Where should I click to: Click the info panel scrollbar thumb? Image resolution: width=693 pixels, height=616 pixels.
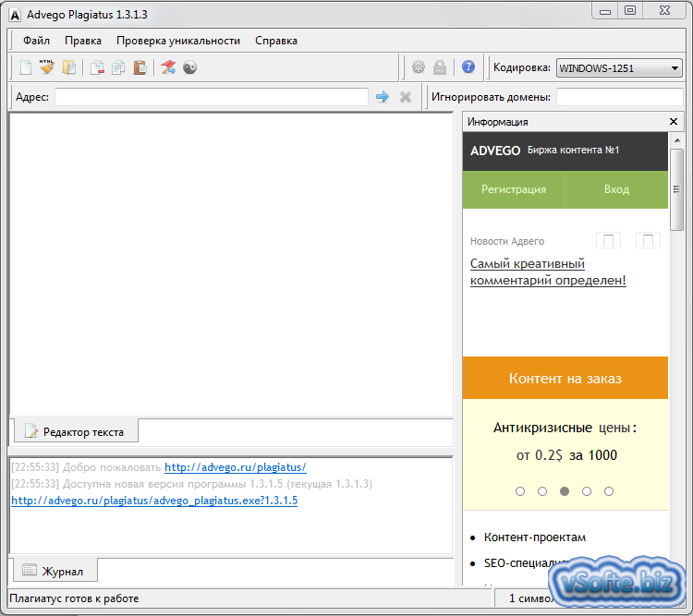pos(676,189)
